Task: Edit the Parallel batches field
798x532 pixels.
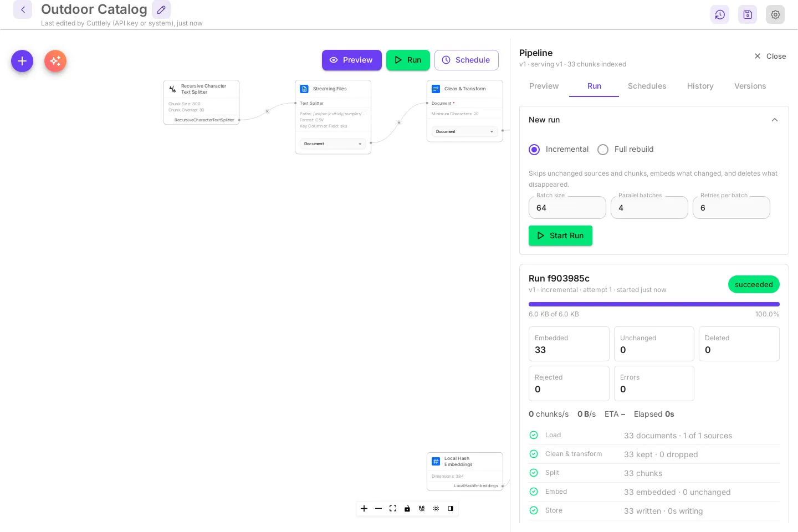Action: [649, 208]
